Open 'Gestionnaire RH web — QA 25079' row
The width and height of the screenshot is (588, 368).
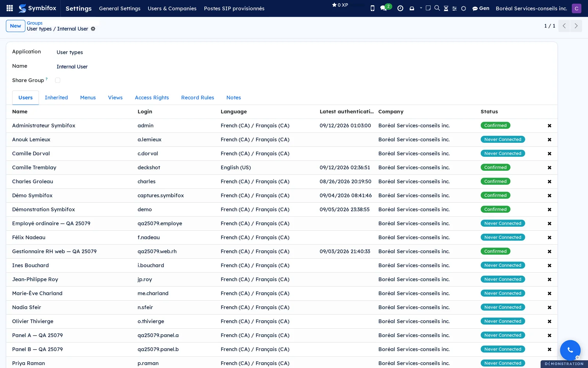pos(282,251)
